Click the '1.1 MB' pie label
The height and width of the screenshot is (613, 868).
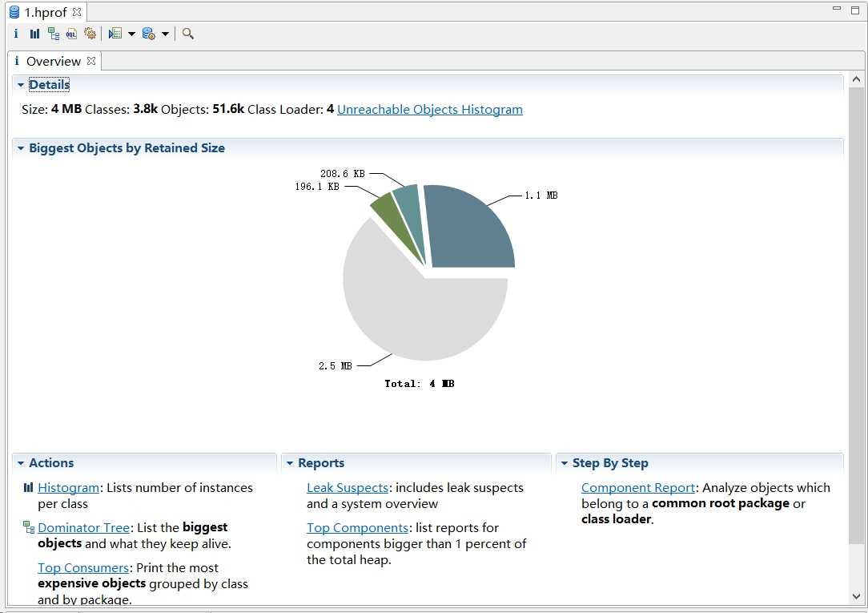pyautogui.click(x=540, y=196)
